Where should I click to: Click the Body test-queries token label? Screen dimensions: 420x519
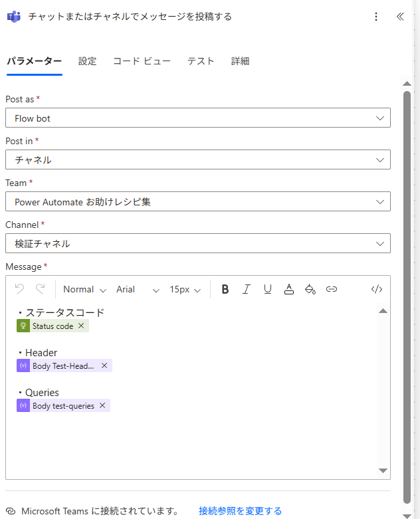[x=63, y=406]
